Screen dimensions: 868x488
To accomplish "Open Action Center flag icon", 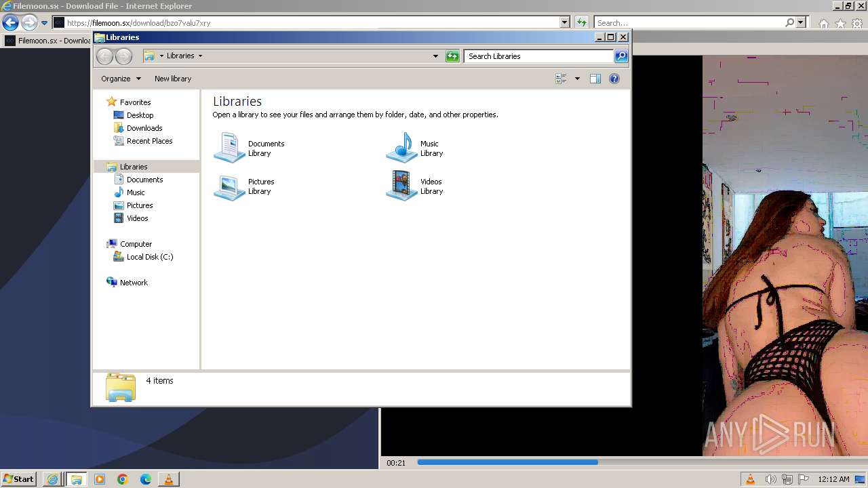I will (x=804, y=479).
